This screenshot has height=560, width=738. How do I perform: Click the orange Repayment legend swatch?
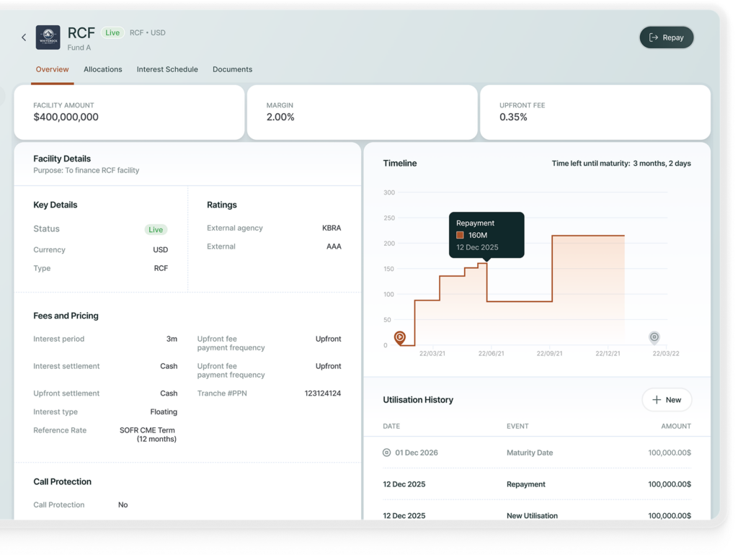(x=460, y=235)
